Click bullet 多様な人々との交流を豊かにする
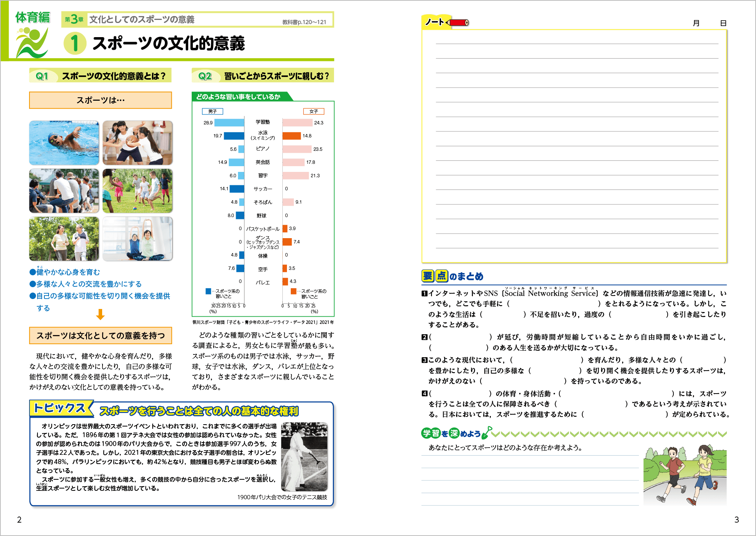This screenshot has height=536, width=756. tap(86, 284)
